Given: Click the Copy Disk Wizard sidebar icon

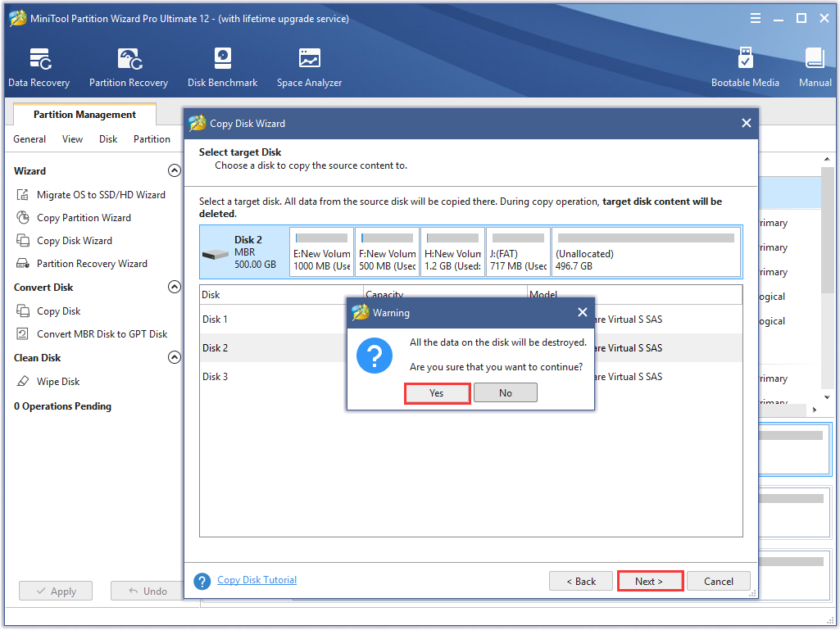Looking at the screenshot, I should 22,241.
